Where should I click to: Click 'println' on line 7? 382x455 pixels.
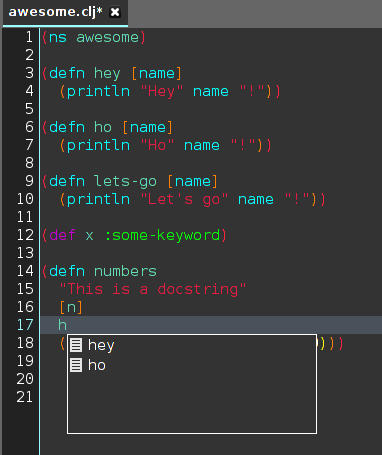(x=98, y=146)
